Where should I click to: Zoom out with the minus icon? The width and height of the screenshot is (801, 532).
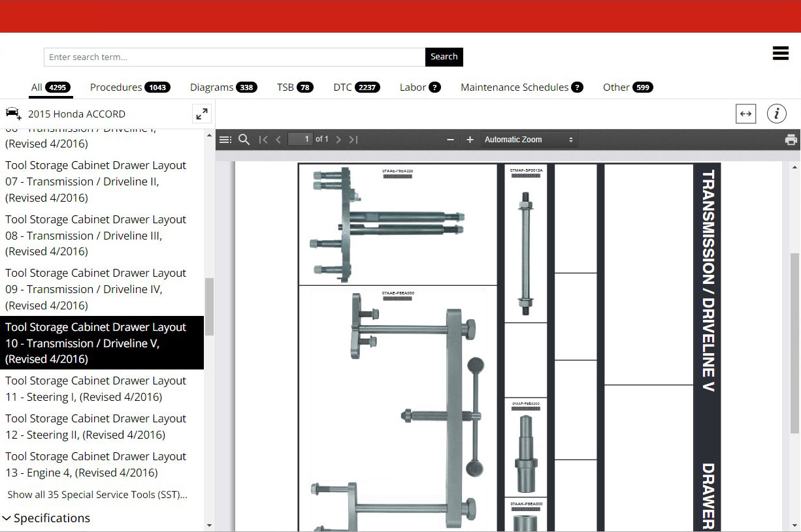pyautogui.click(x=450, y=140)
